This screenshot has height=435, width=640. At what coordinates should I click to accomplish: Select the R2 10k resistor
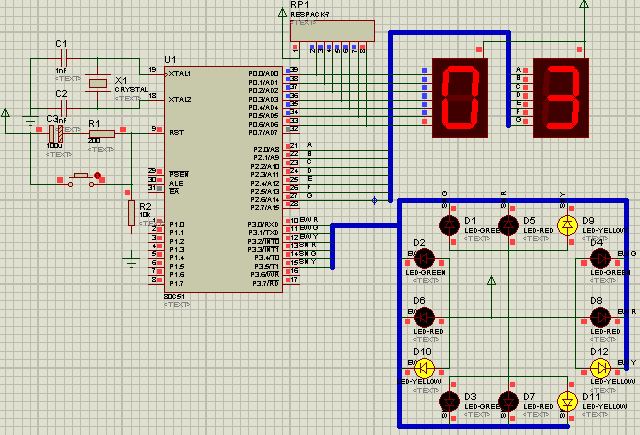coord(131,213)
